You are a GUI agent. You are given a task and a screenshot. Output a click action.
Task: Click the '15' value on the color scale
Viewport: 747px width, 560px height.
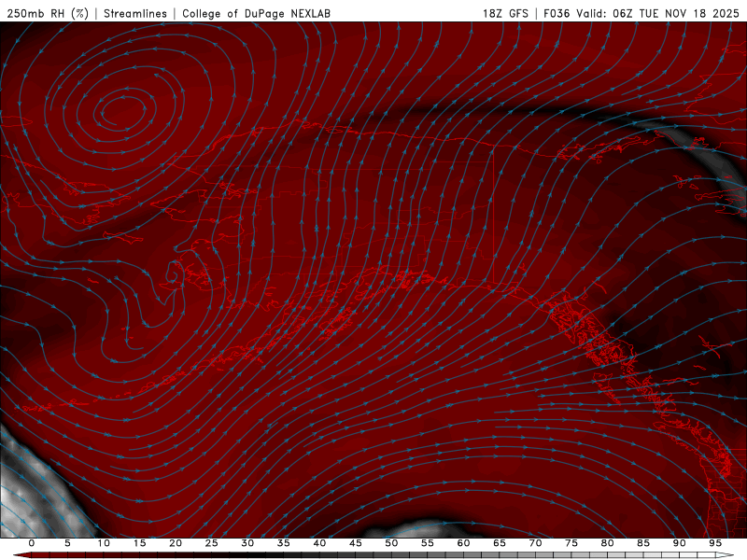(x=139, y=543)
